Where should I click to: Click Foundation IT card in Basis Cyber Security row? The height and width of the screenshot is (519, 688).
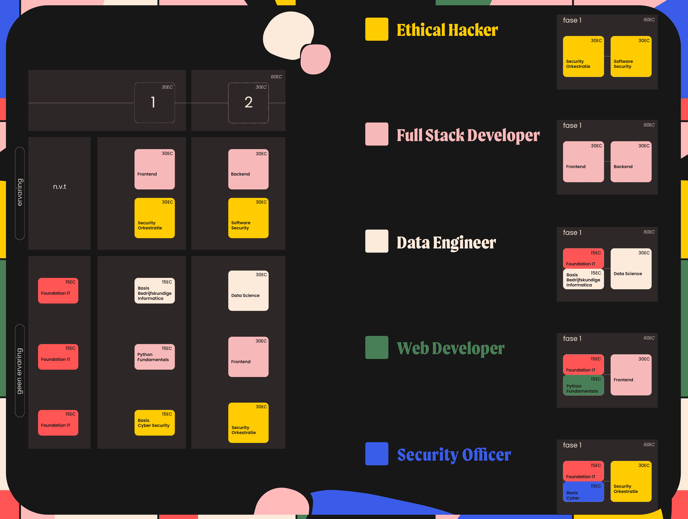click(58, 423)
